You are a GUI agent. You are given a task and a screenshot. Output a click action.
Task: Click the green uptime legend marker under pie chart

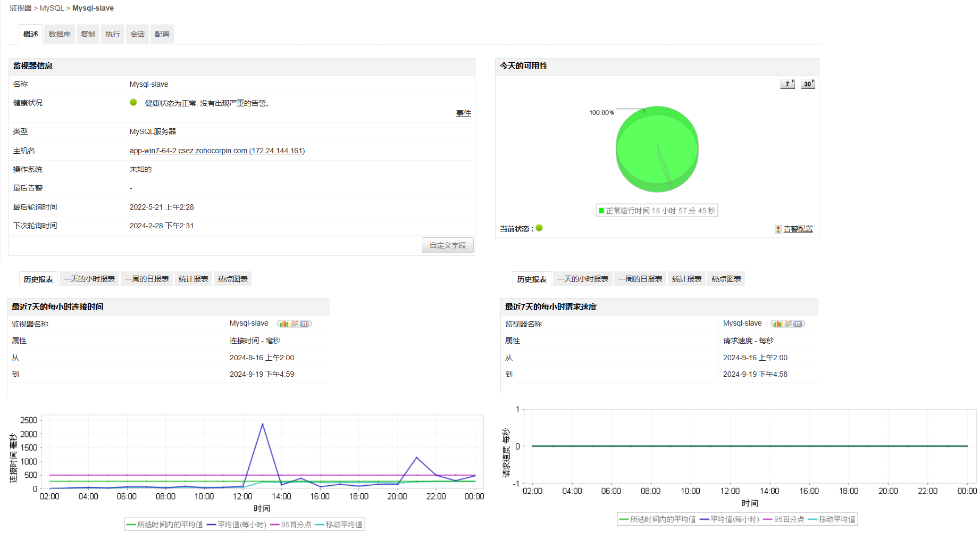coord(601,211)
